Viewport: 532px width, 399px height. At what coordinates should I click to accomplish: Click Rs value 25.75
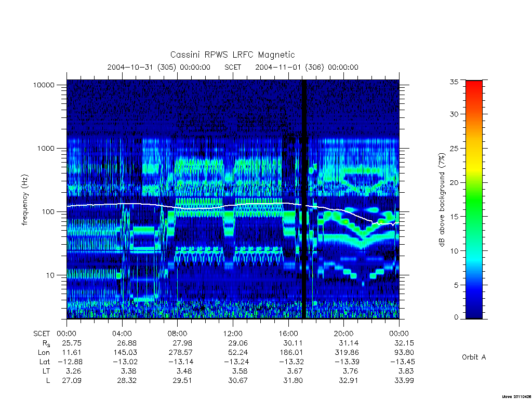(72, 343)
